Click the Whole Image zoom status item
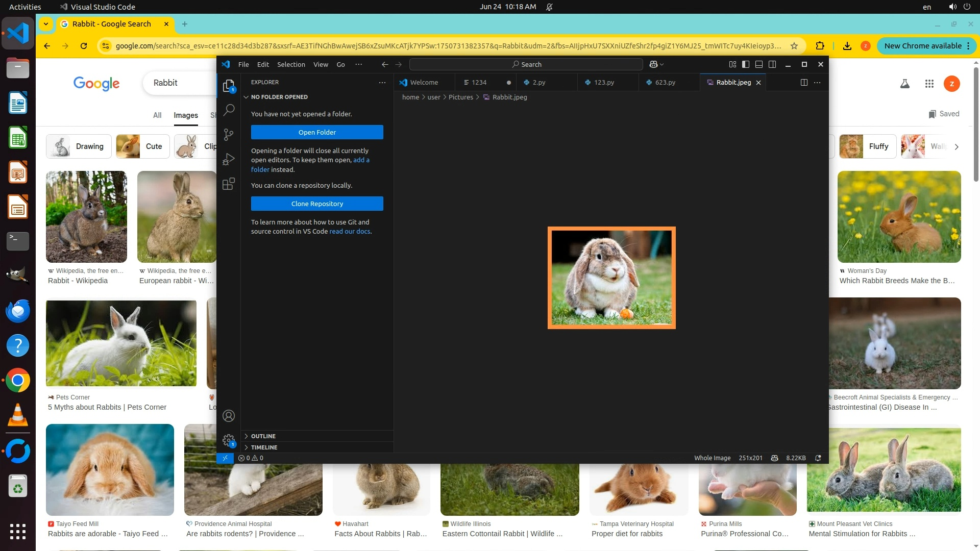The image size is (980, 551). [712, 458]
